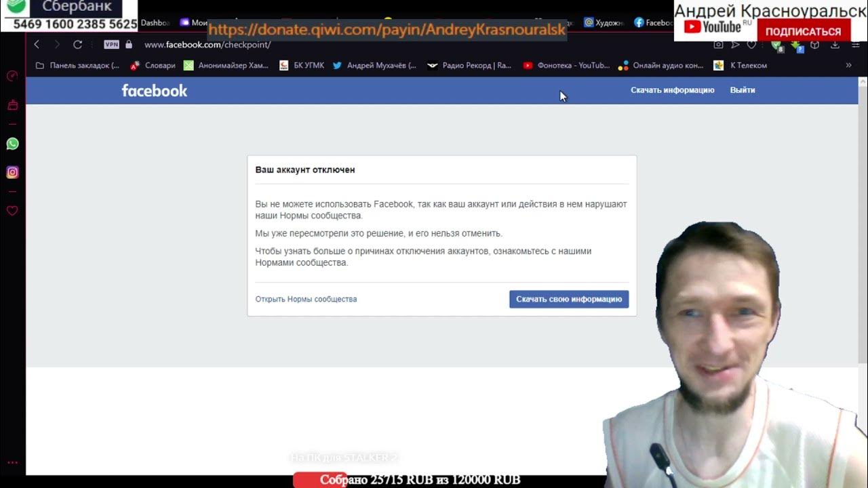Viewport: 868px width, 488px height.
Task: Open the sidebar three-dots menu
Action: pos(12,463)
